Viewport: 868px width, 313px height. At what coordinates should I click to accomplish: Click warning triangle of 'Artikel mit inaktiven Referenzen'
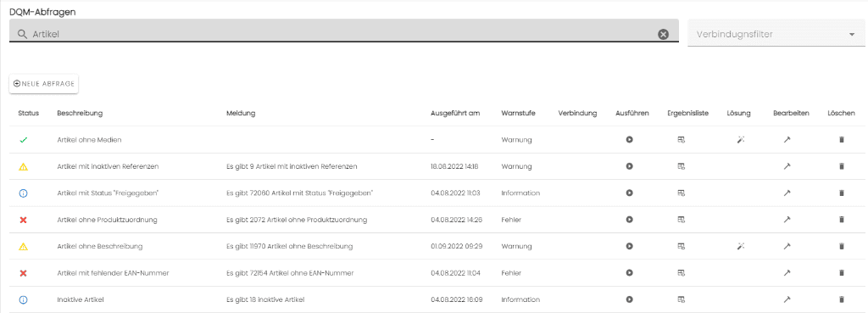[23, 166]
